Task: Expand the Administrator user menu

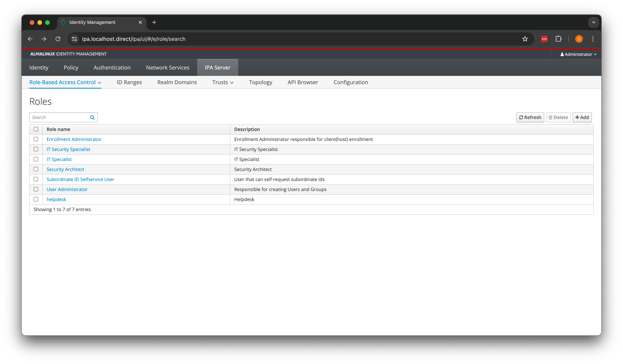Action: click(578, 54)
